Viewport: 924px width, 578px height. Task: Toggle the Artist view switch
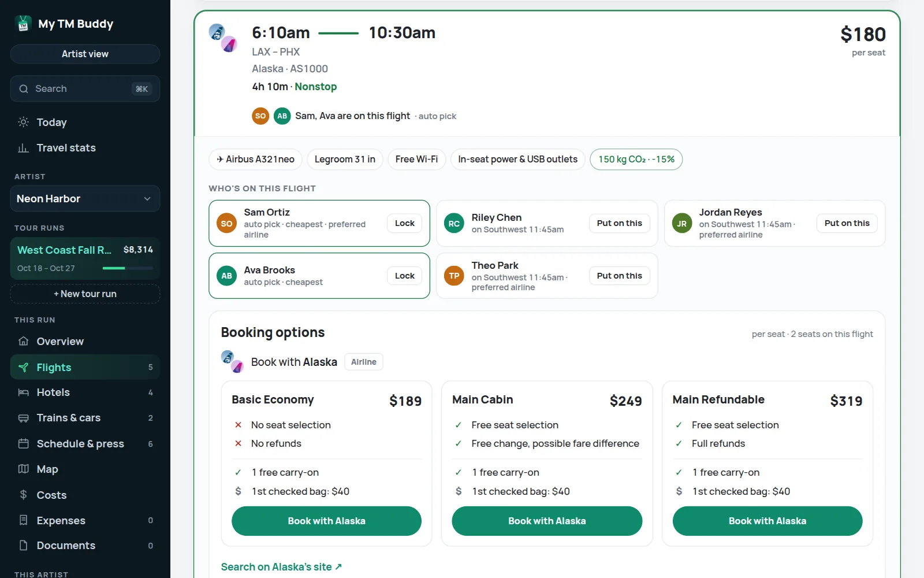click(x=85, y=54)
